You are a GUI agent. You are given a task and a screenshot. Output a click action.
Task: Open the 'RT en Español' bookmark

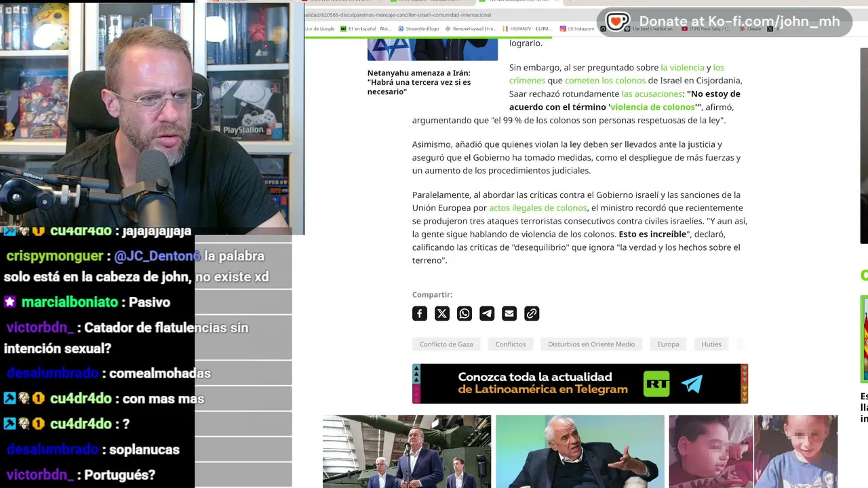coord(366,28)
